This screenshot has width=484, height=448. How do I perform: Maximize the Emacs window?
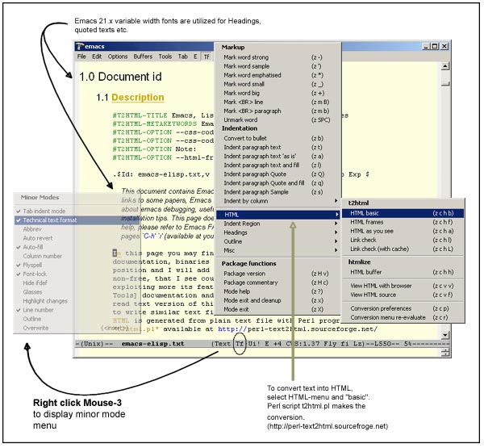(x=434, y=47)
